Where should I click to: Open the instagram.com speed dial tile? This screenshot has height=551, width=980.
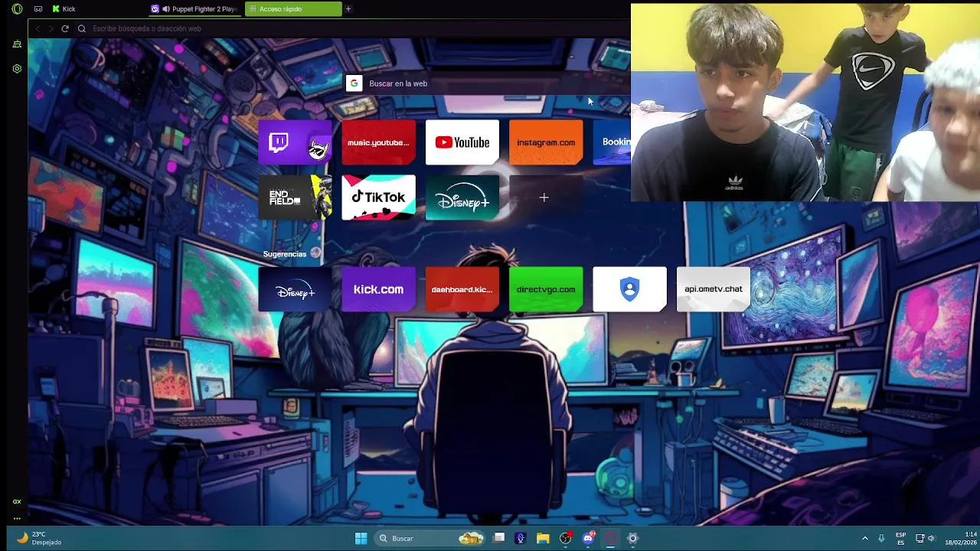[x=546, y=142]
